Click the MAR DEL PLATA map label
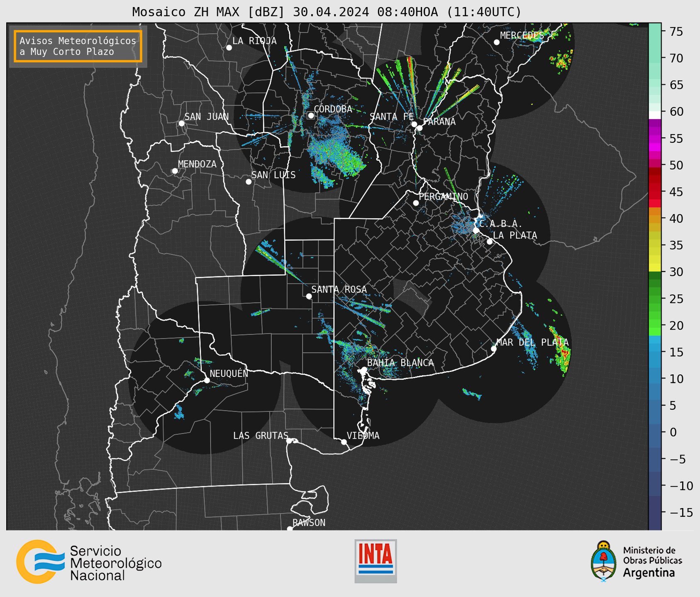 (x=532, y=343)
